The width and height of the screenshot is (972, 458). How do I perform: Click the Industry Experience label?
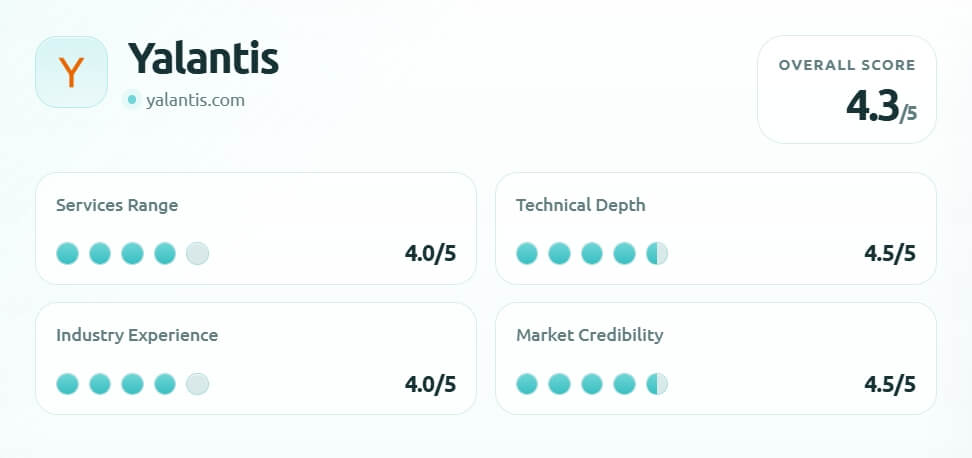pyautogui.click(x=137, y=335)
